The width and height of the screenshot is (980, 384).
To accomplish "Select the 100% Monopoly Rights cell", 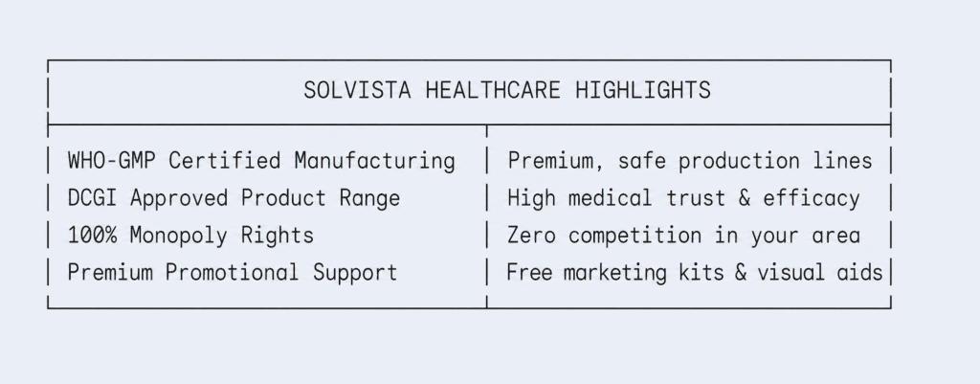I will (x=190, y=236).
